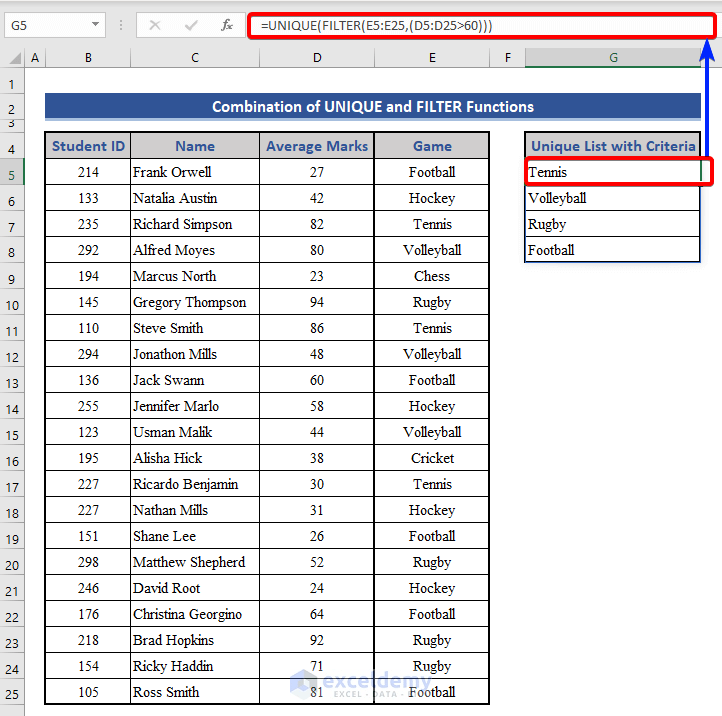
Task: Click the Marcus North name cell
Action: tap(195, 276)
